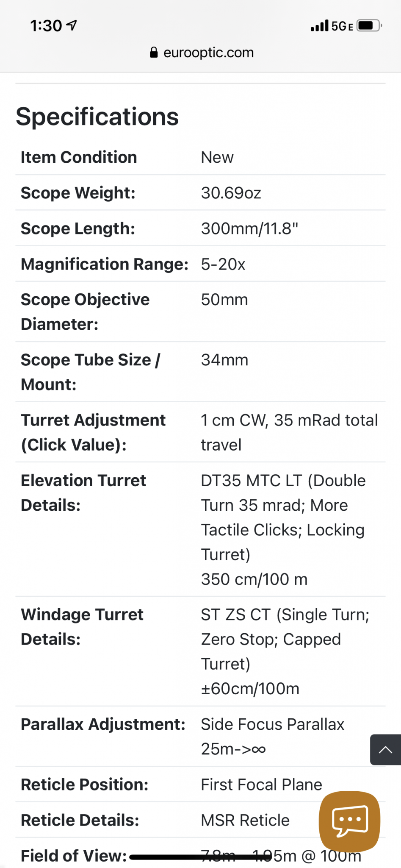
Task: Select the First Focal Plane value
Action: click(261, 785)
